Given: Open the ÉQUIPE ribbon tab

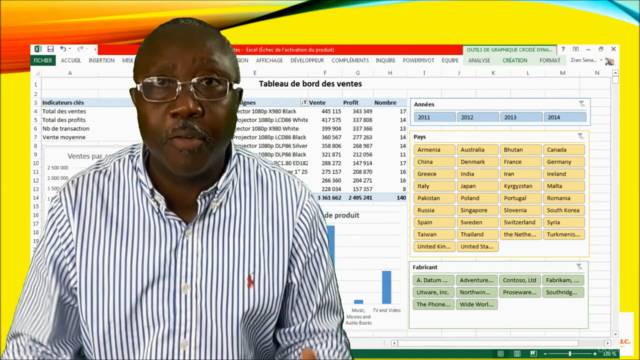Looking at the screenshot, I should point(450,60).
